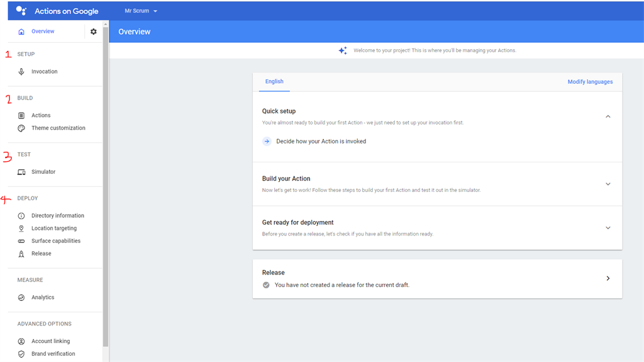
Task: Open the Actions sidebar entry
Action: click(x=41, y=115)
